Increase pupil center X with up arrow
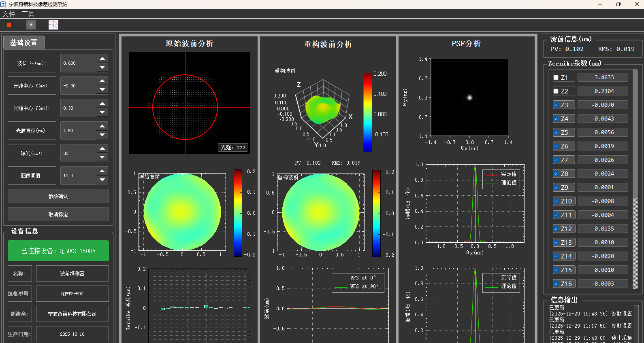Image resolution: width=644 pixels, height=343 pixels. (102, 81)
